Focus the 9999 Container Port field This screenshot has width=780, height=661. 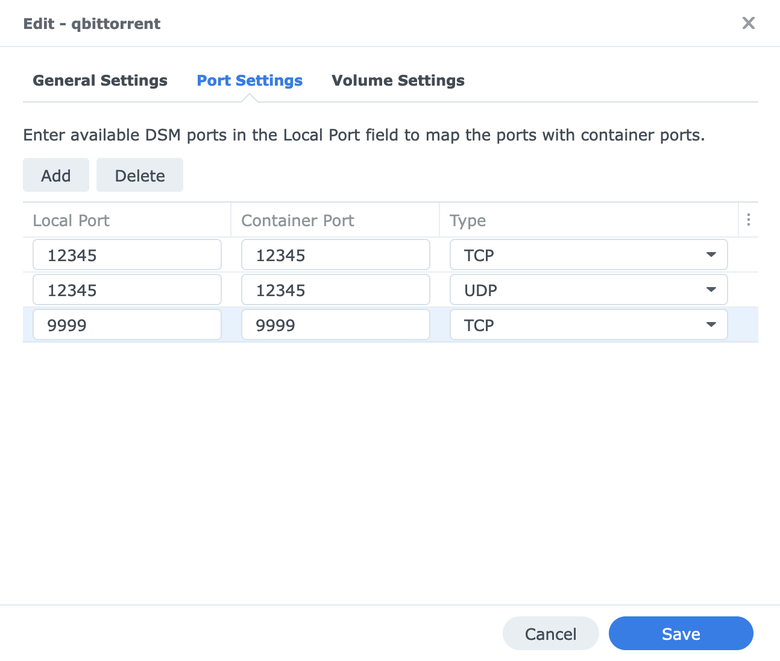tap(335, 325)
